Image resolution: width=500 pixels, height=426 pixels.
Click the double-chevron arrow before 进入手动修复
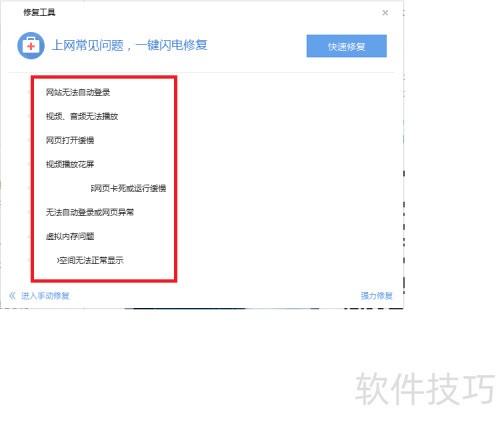pyautogui.click(x=13, y=296)
